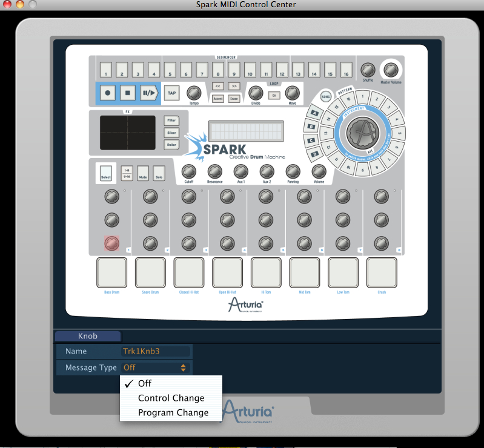484x448 pixels.
Task: Click the Crash pad
Action: [x=382, y=273]
